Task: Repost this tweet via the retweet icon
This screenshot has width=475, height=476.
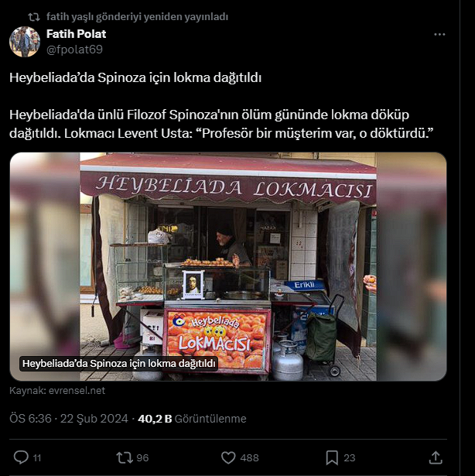Action: pyautogui.click(x=125, y=457)
